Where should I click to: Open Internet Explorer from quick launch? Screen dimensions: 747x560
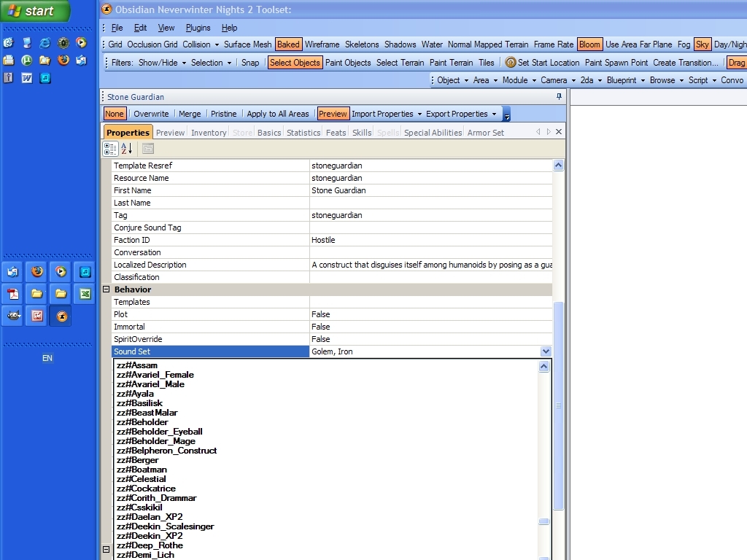[45, 43]
